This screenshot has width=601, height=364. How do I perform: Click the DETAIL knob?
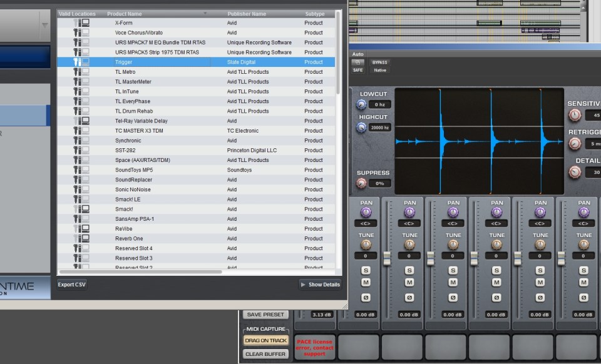point(574,172)
